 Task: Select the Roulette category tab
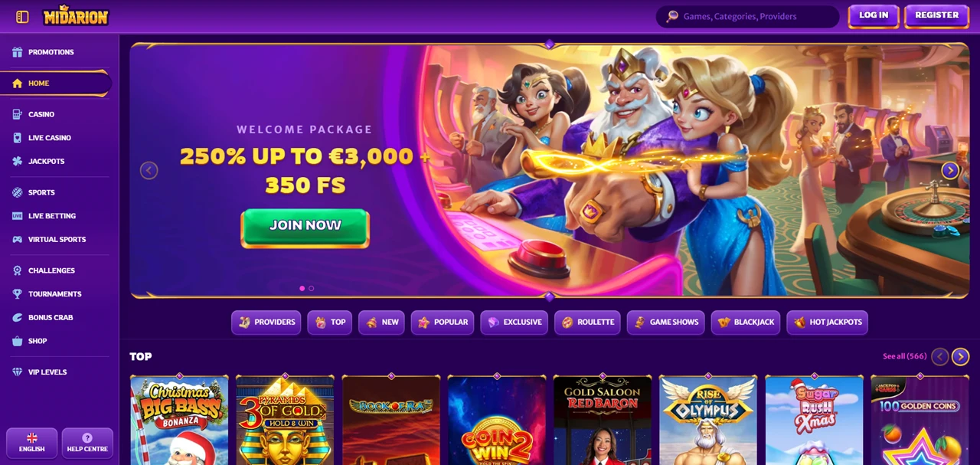click(588, 323)
